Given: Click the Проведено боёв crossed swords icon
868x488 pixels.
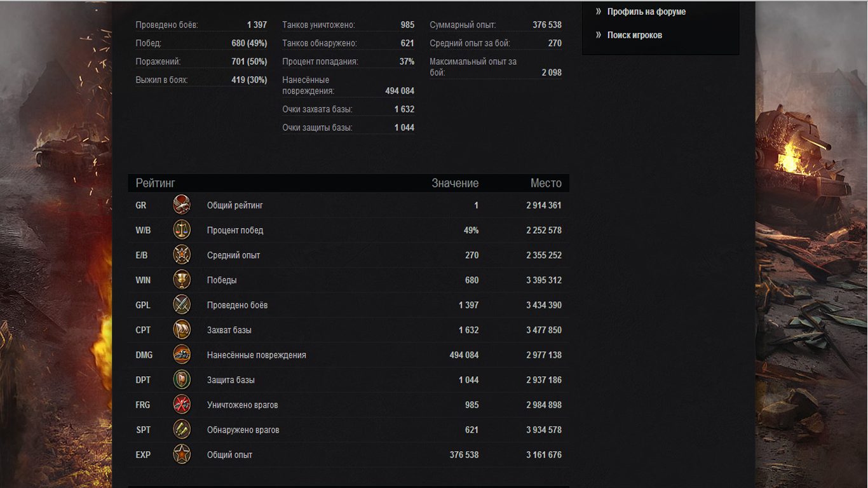Looking at the screenshot, I should pos(182,305).
